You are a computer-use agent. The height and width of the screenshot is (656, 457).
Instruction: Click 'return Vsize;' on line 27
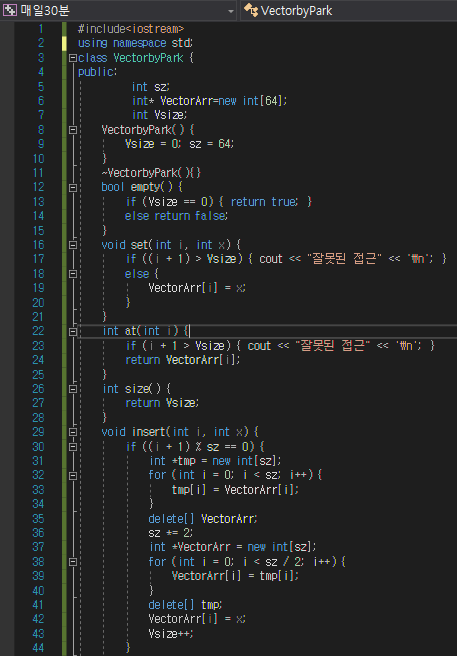coord(162,403)
